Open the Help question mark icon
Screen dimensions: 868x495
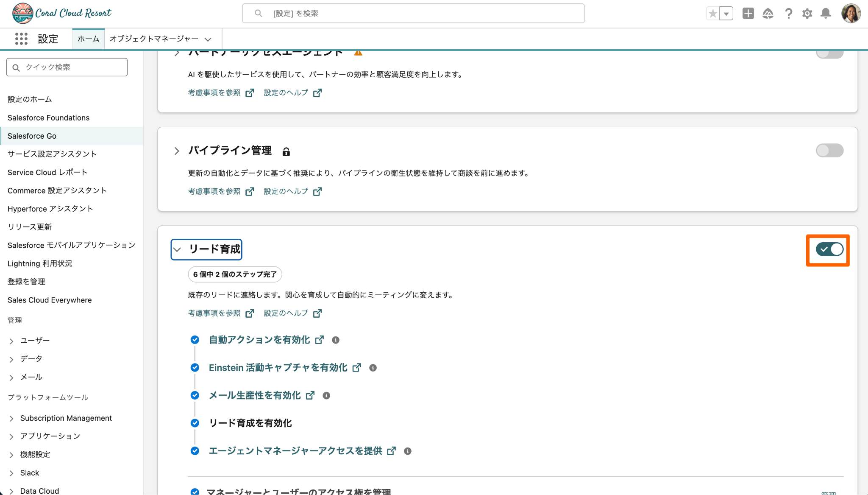pos(788,14)
